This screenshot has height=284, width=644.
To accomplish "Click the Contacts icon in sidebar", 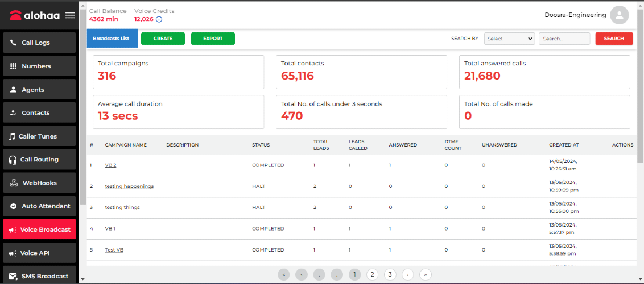I will click(14, 112).
